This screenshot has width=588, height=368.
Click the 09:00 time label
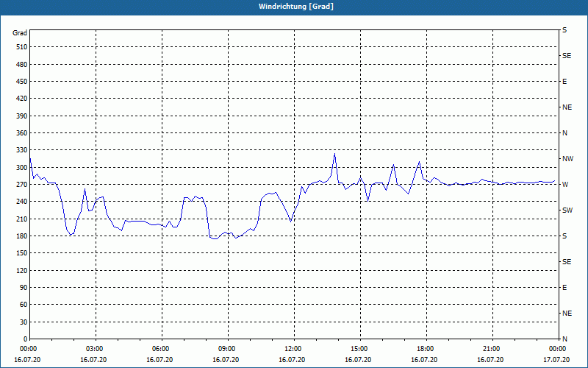228,349
